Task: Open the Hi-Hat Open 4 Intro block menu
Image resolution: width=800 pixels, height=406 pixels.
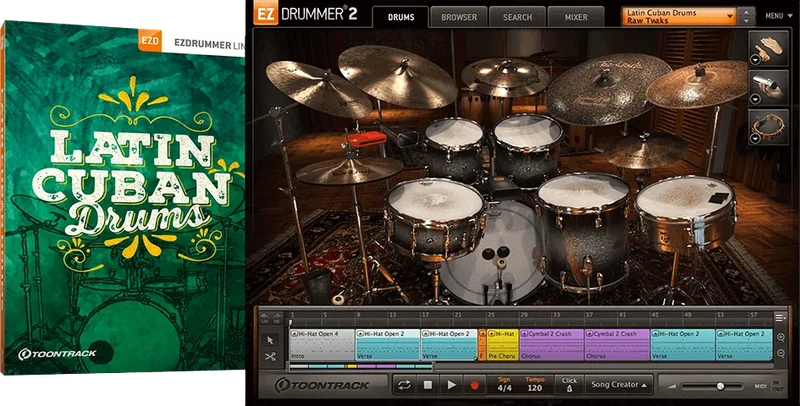Action: point(294,334)
